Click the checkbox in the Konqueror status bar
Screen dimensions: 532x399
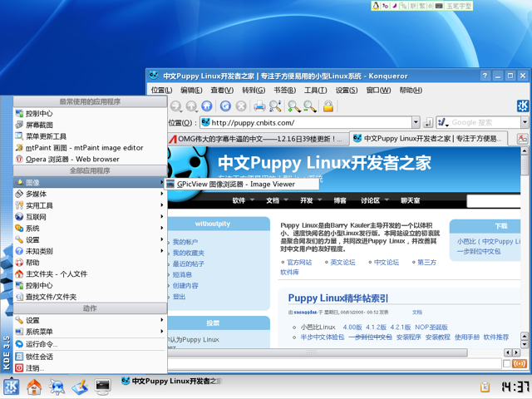pos(506,364)
